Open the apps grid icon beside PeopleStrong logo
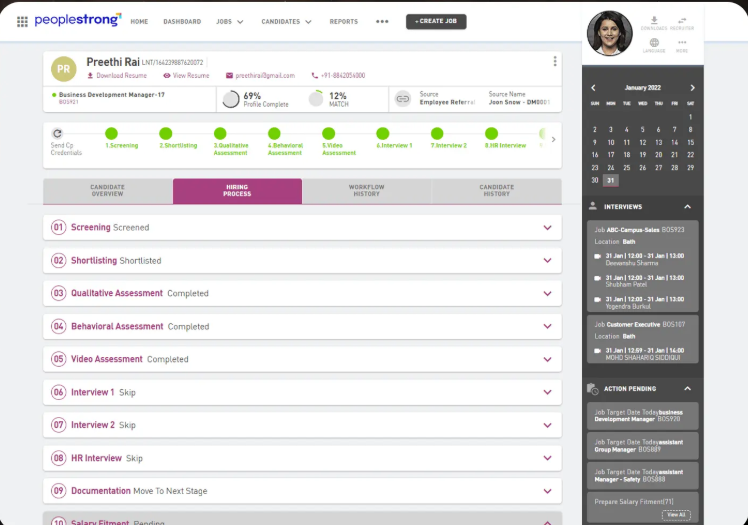Image resolution: width=748 pixels, height=525 pixels. pyautogui.click(x=22, y=21)
